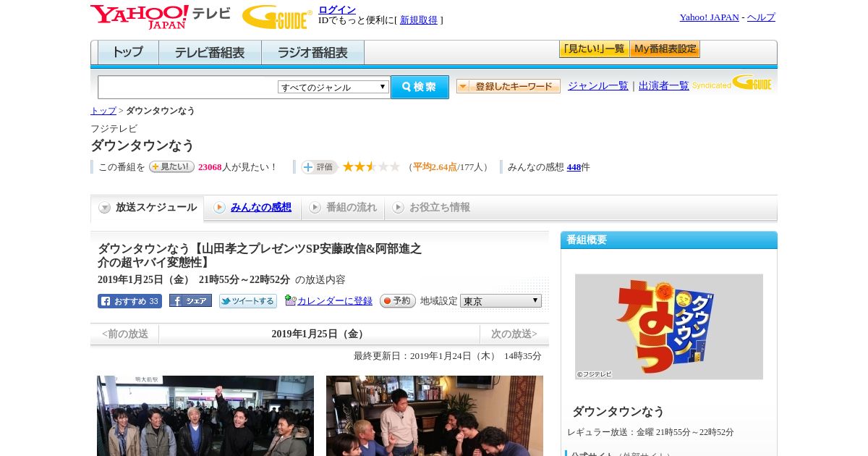
Task: Open the 448 reviews count link
Action: 574,166
